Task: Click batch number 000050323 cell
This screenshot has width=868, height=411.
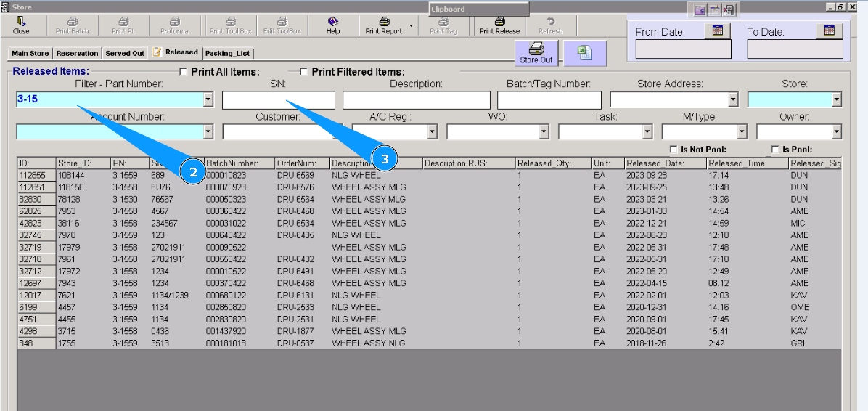Action: tap(239, 200)
